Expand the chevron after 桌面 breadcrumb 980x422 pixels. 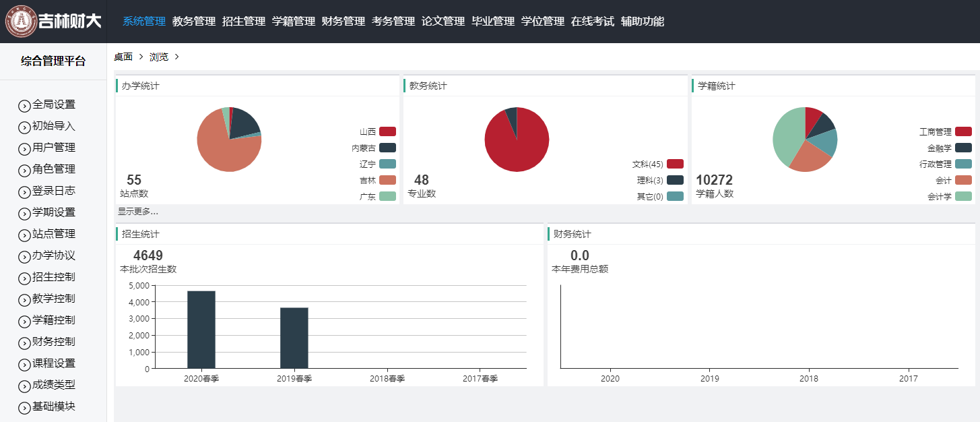[141, 57]
